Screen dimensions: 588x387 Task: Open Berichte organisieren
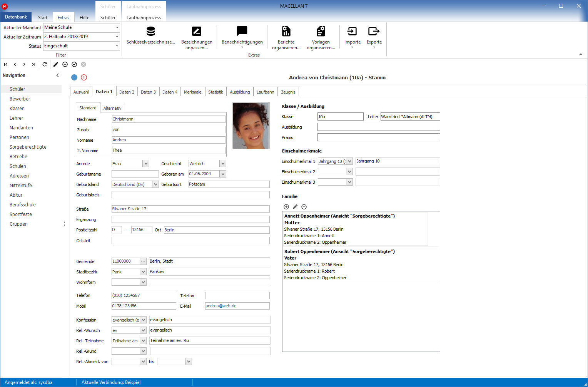pos(286,31)
